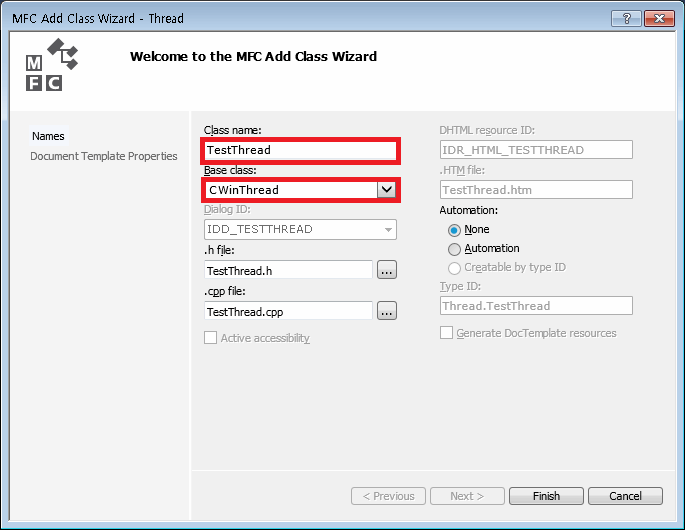Click the Class name label

coord(233,130)
